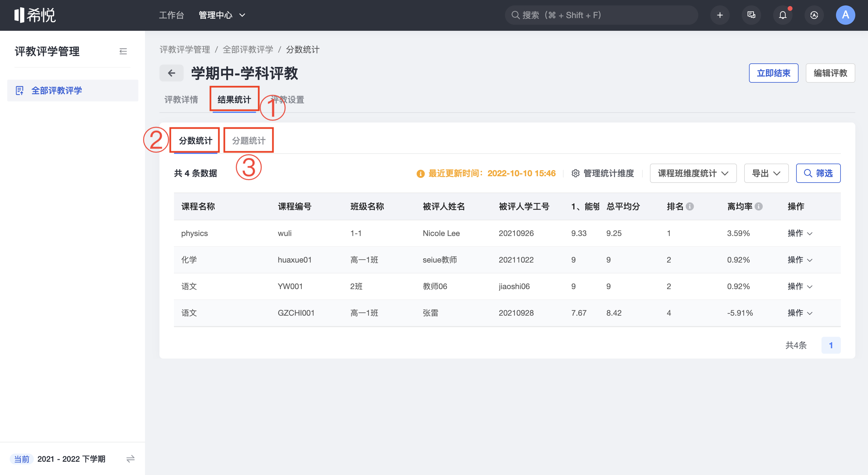
Task: Click the back arrow button
Action: coord(172,73)
